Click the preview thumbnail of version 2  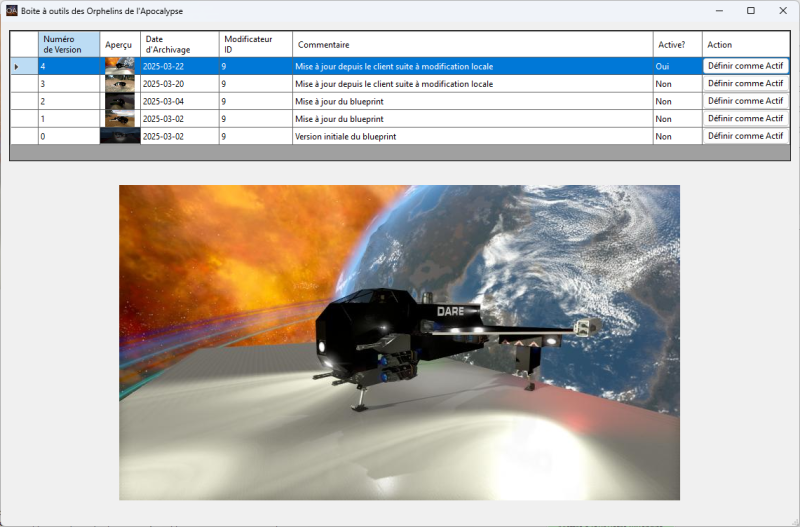(x=120, y=101)
